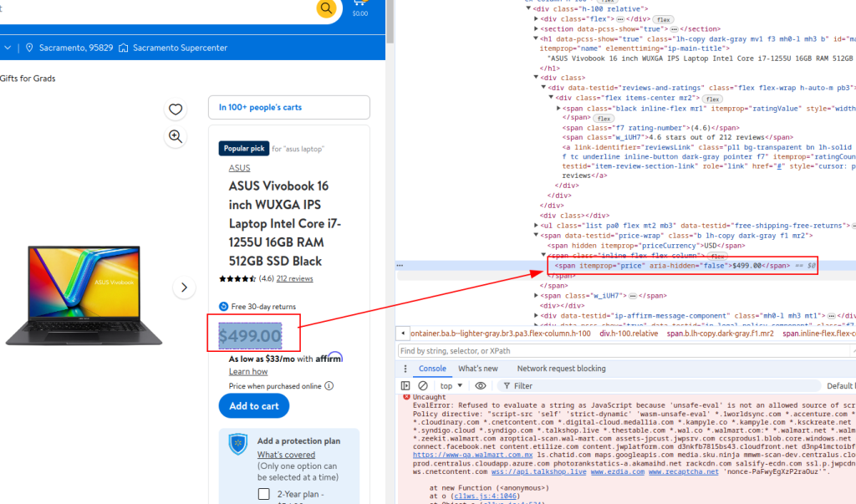
Task: Click the red error icon beside Uncaught
Action: point(406,397)
